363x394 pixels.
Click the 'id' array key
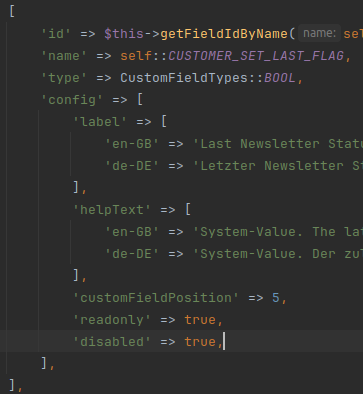56,34
